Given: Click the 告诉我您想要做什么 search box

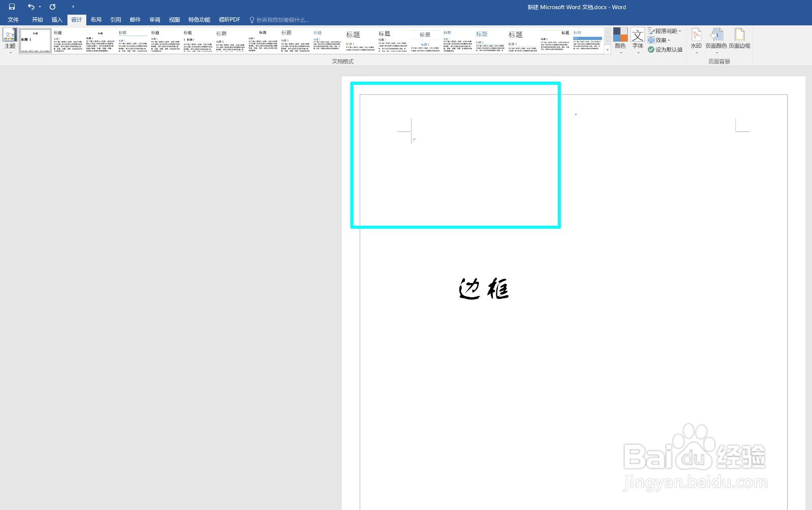Looking at the screenshot, I should point(279,20).
